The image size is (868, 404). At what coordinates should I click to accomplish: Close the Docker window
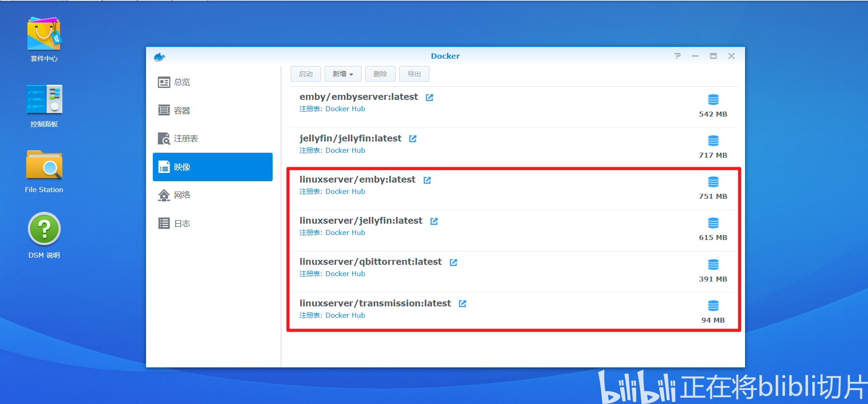click(x=731, y=56)
